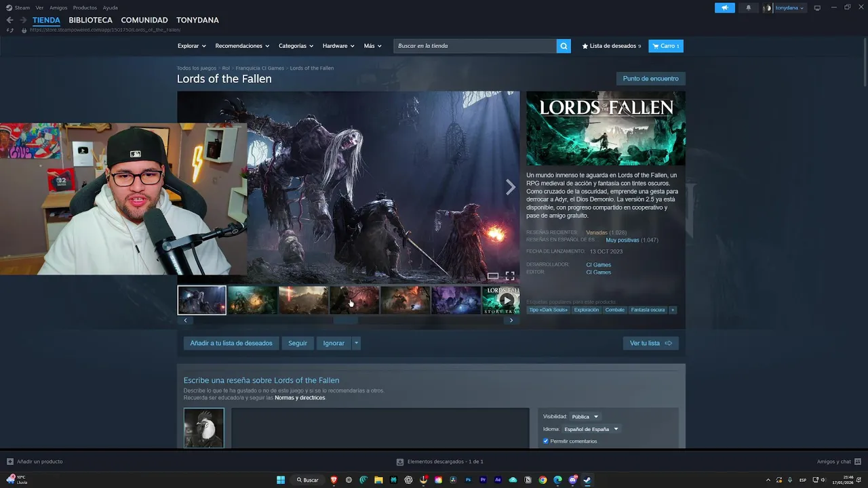
Task: Expand the Hardware dropdown
Action: click(338, 46)
